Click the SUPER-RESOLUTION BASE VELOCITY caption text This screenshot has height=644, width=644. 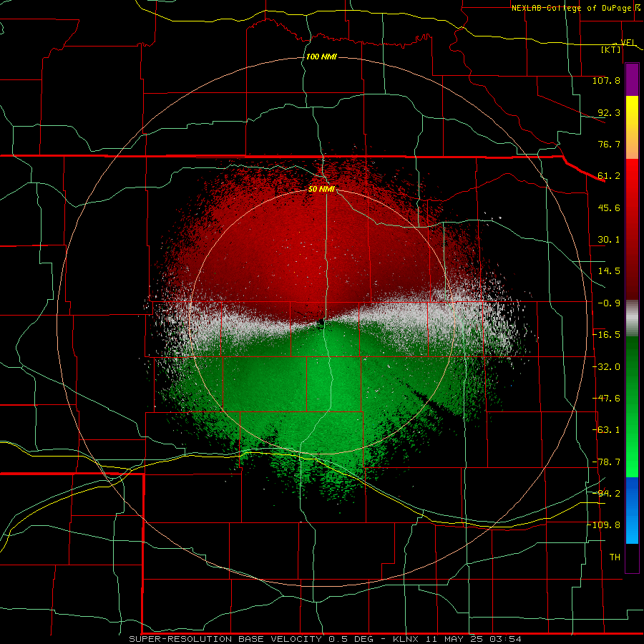tap(225, 639)
